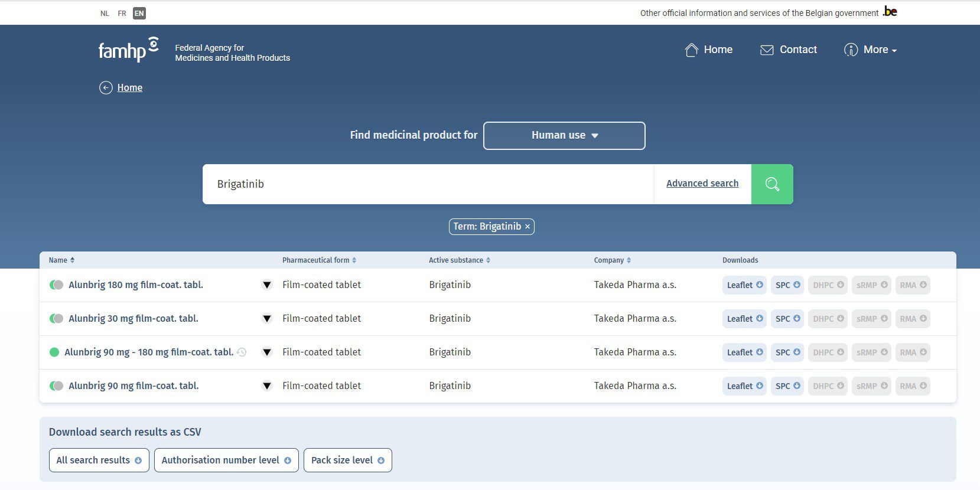Click DHPC button for Alunbrig 180 mg

(828, 285)
